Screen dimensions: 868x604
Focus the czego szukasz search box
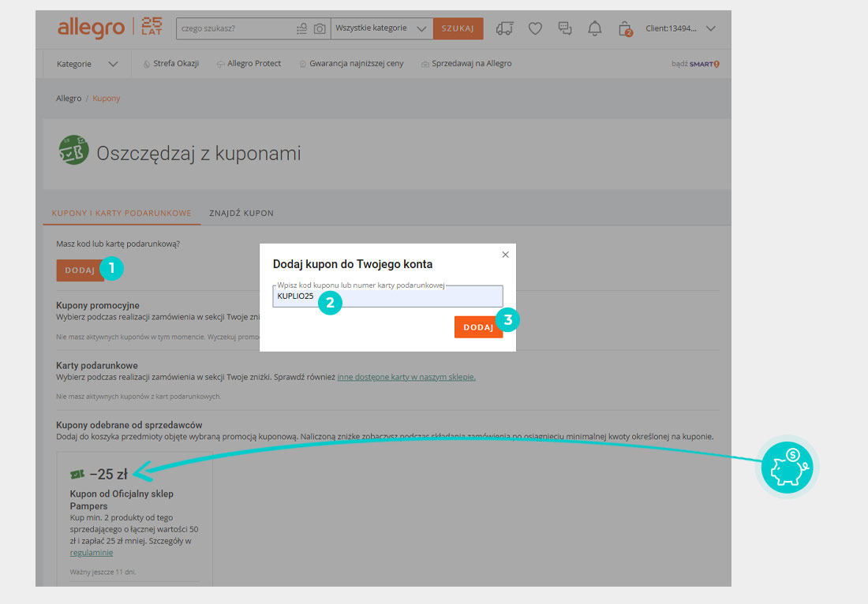(235, 29)
